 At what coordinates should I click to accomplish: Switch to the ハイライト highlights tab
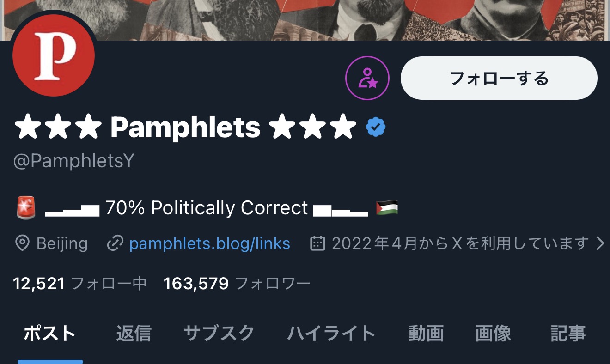pos(331,333)
